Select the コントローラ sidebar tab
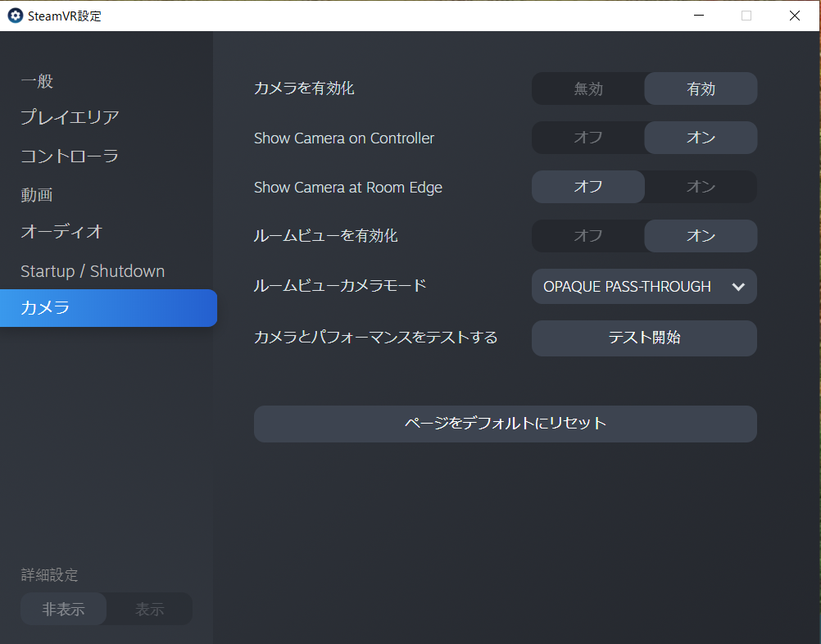The width and height of the screenshot is (821, 644). point(70,156)
